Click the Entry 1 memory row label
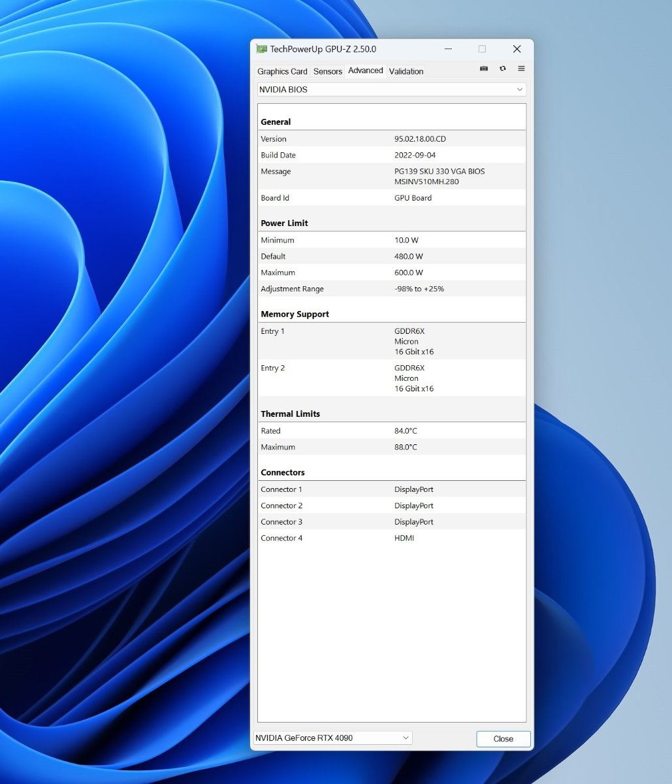The height and width of the screenshot is (784, 672). (x=273, y=331)
